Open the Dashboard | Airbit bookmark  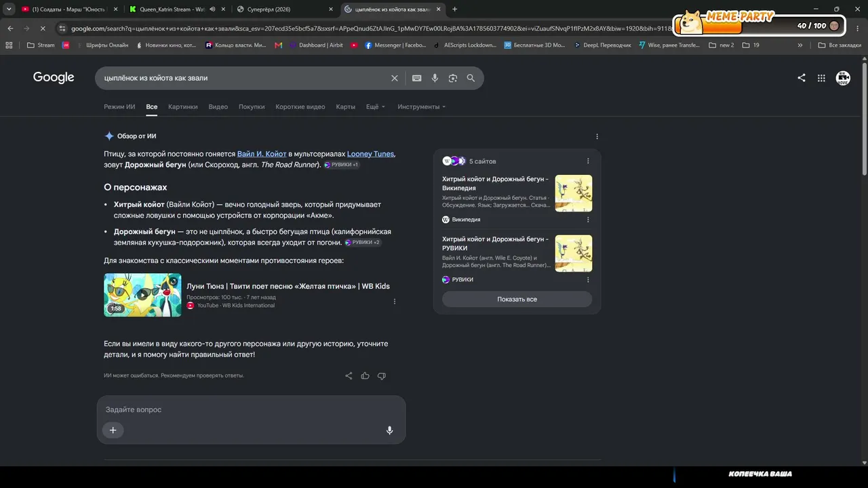coord(316,45)
